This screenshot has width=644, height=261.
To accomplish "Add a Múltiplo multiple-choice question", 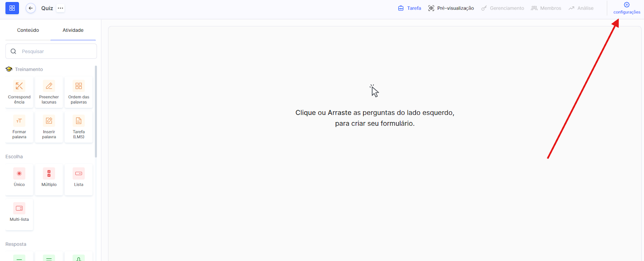I will (x=49, y=179).
